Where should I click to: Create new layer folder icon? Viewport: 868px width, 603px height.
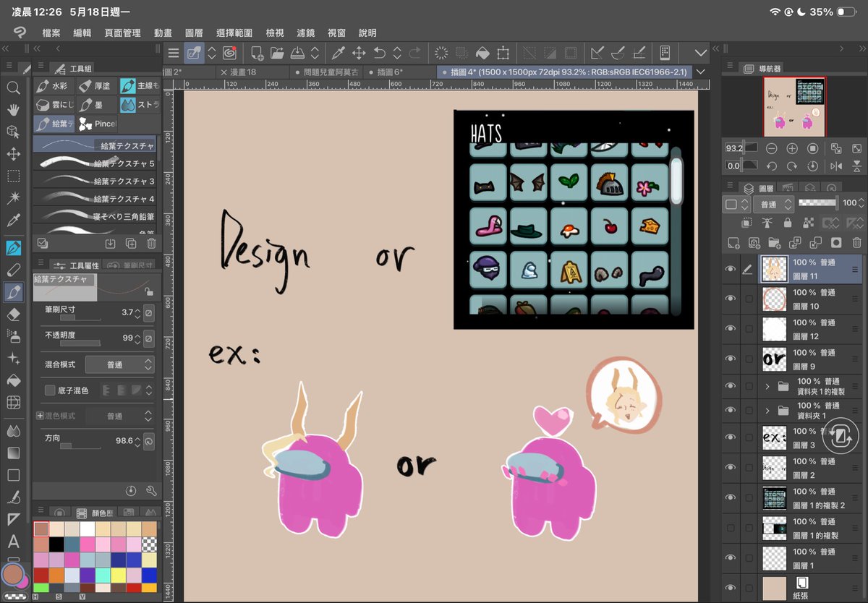[x=775, y=243]
